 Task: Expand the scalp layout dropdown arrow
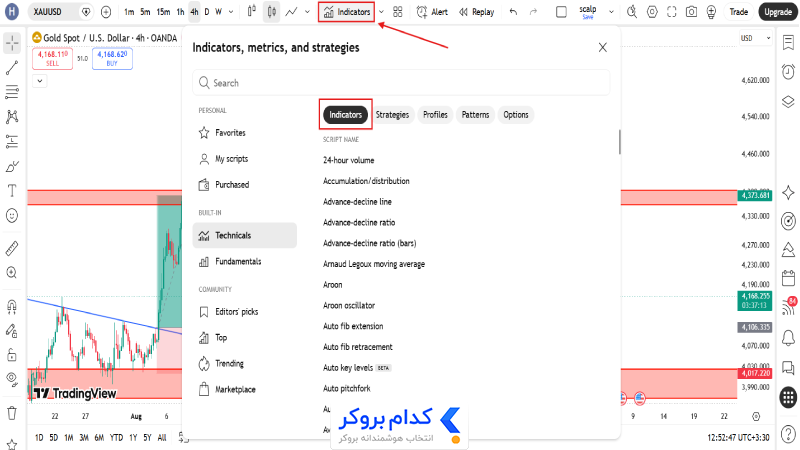(x=611, y=12)
